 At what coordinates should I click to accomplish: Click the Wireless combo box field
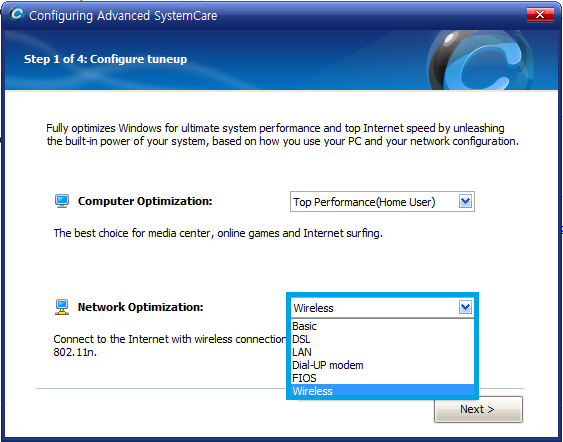[382, 308]
